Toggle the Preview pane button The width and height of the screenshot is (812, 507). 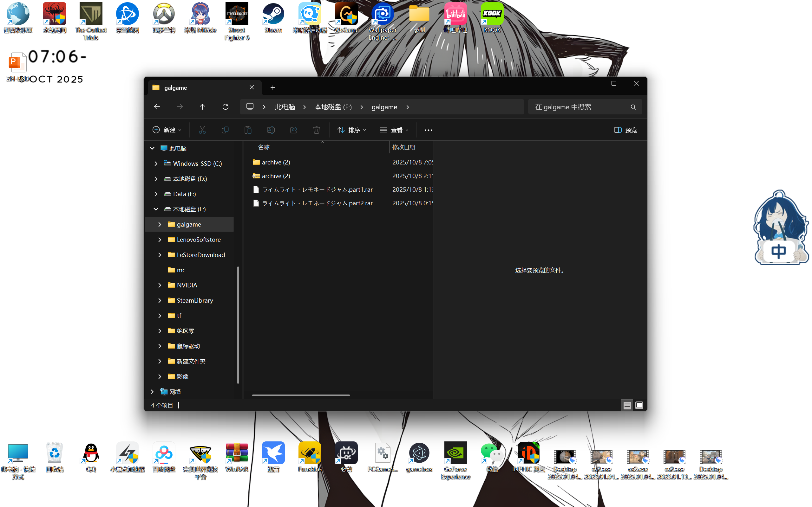[x=625, y=130]
